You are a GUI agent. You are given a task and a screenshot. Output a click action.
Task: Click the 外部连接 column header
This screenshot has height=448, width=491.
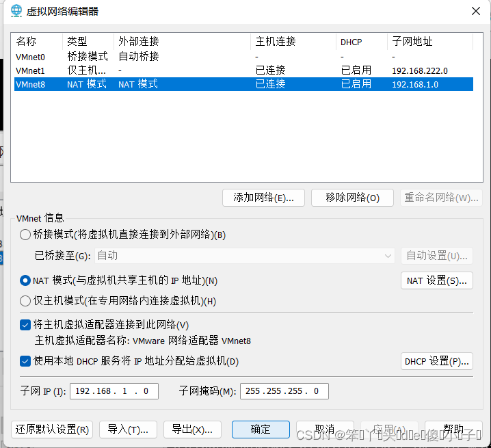(183, 41)
